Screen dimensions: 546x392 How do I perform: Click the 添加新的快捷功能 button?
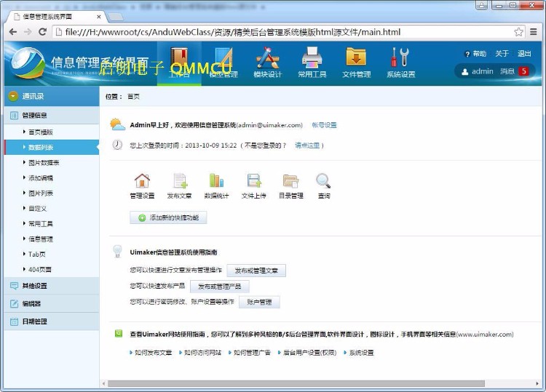(x=169, y=217)
